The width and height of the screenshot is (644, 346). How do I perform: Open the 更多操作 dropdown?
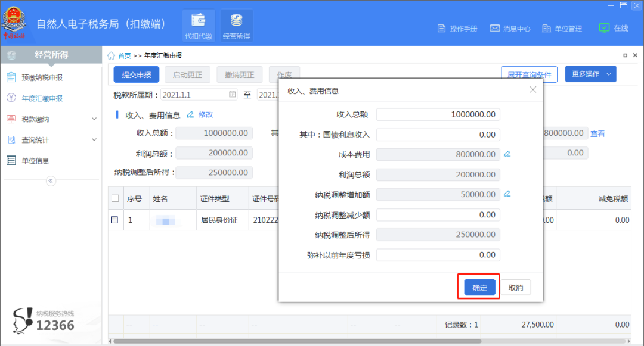pos(590,74)
